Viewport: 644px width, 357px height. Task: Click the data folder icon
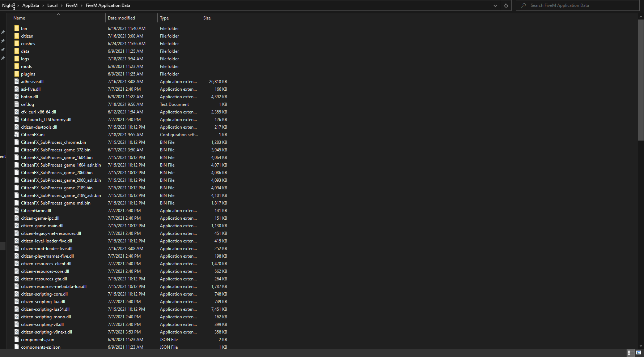point(17,51)
